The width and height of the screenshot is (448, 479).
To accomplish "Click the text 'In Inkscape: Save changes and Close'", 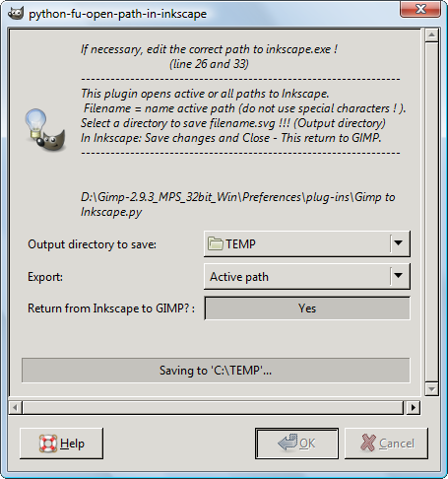I will 175,138.
